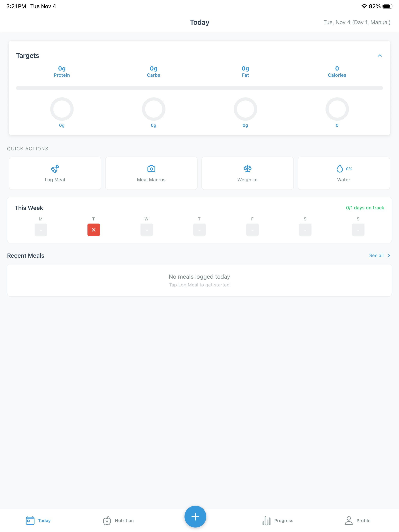Image resolution: width=399 pixels, height=532 pixels.
Task: Tap the Weigh-in scale icon
Action: pos(247,169)
